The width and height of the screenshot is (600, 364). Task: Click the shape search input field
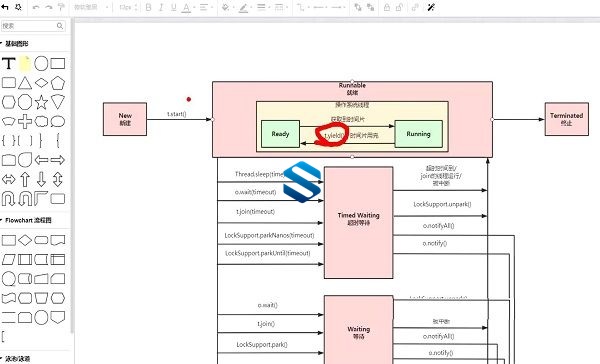coord(33,26)
